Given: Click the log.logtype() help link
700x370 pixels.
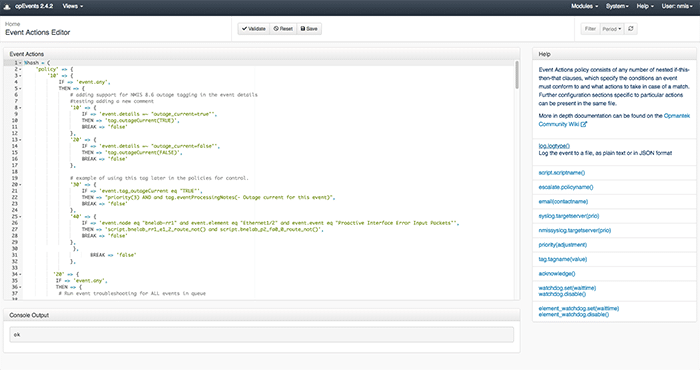Looking at the screenshot, I should (554, 146).
